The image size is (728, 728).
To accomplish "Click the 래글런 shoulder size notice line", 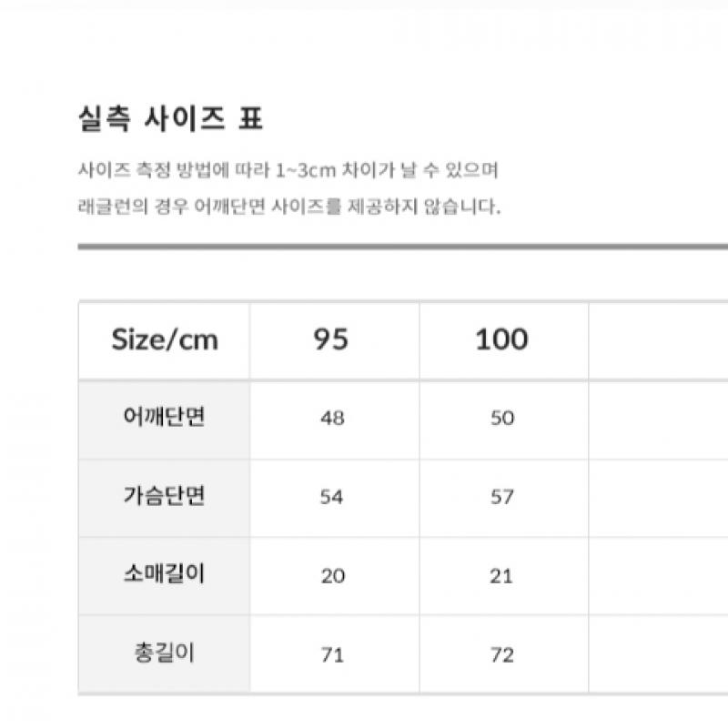I will point(289,206).
